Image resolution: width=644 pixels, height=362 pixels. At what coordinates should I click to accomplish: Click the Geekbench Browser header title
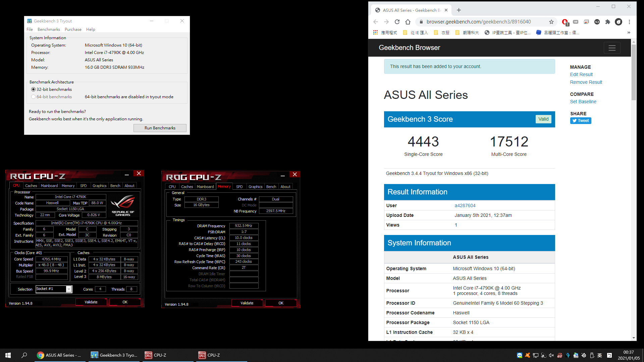point(409,48)
